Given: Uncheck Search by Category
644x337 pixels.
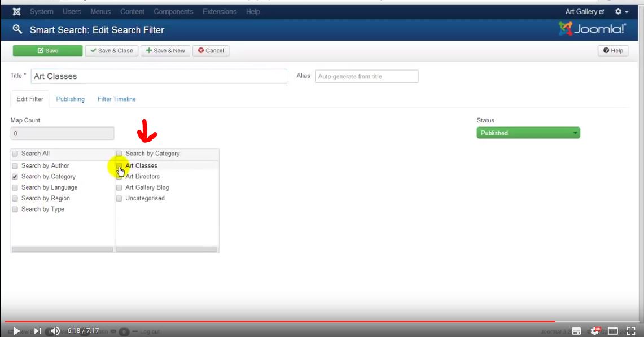Looking at the screenshot, I should (15, 176).
